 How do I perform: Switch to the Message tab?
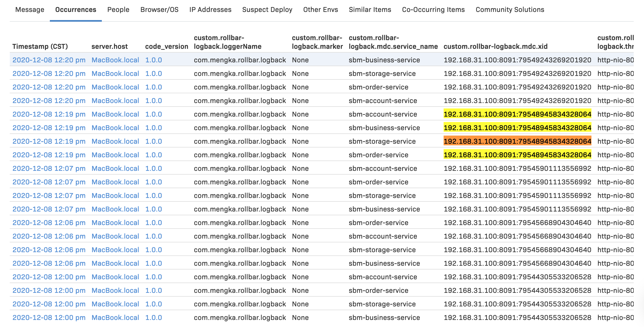(30, 10)
